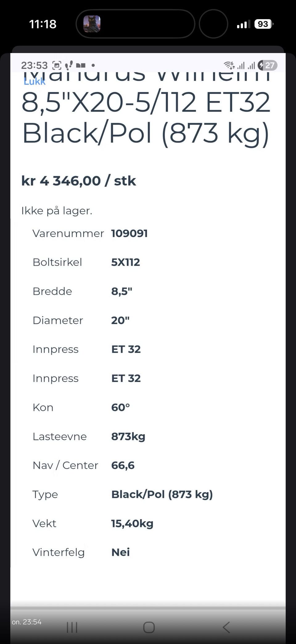
Task: Select the Varenummer value 109091
Action: tap(129, 233)
